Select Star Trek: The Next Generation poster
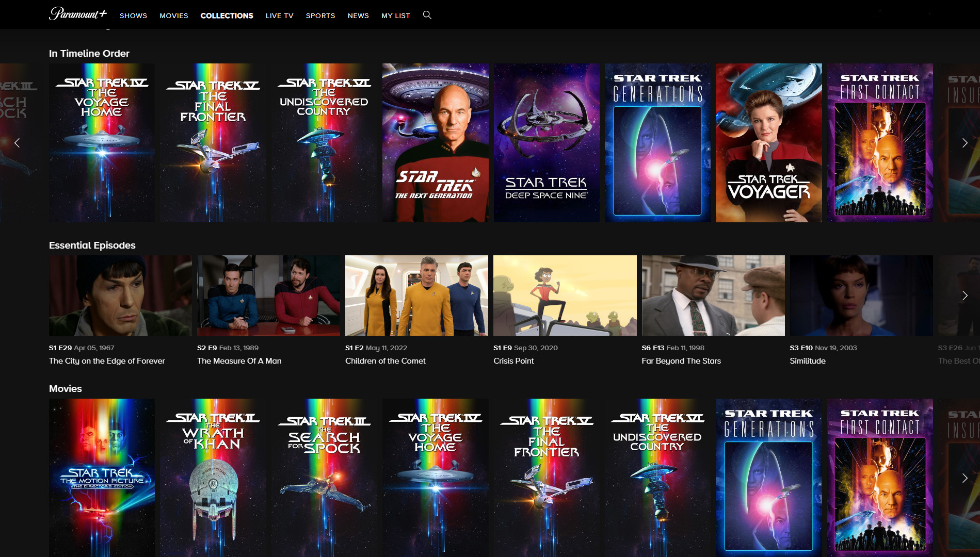The height and width of the screenshot is (557, 980). [435, 143]
